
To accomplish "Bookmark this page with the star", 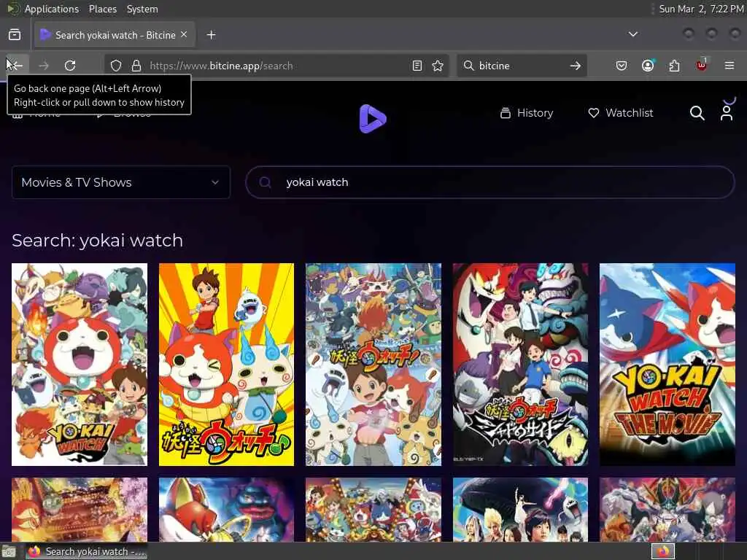I will point(438,66).
